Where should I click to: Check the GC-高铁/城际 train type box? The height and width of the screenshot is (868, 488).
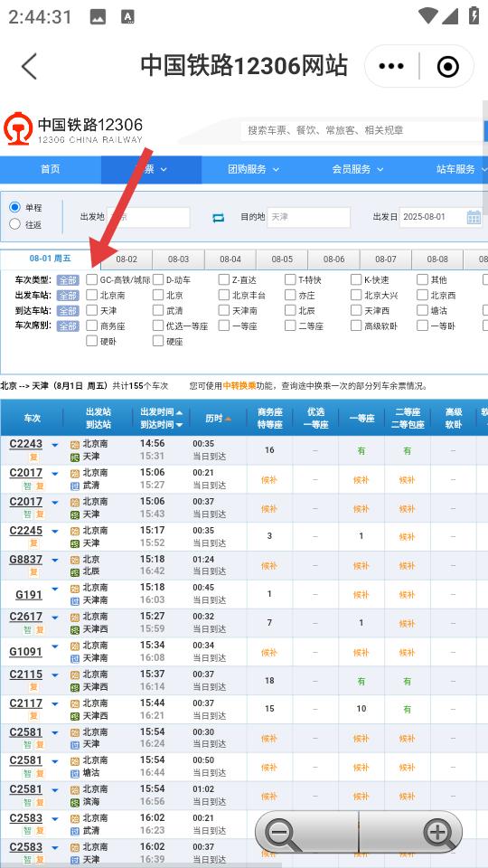91,279
